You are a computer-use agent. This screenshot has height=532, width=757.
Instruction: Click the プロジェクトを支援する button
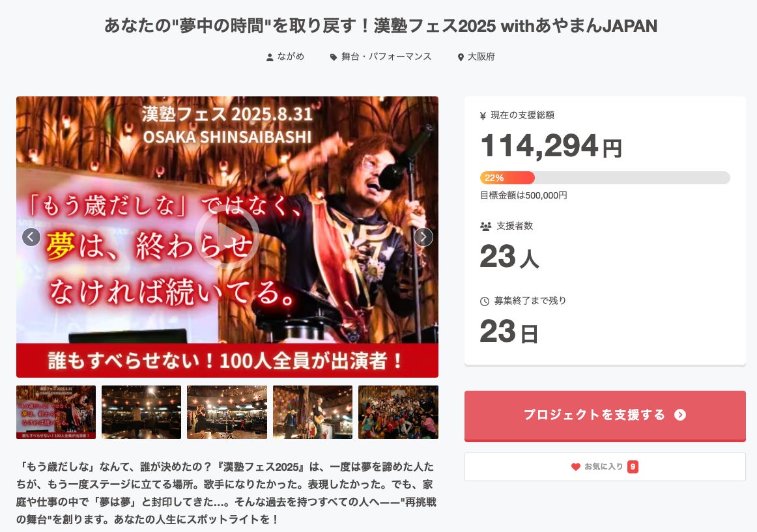point(605,415)
